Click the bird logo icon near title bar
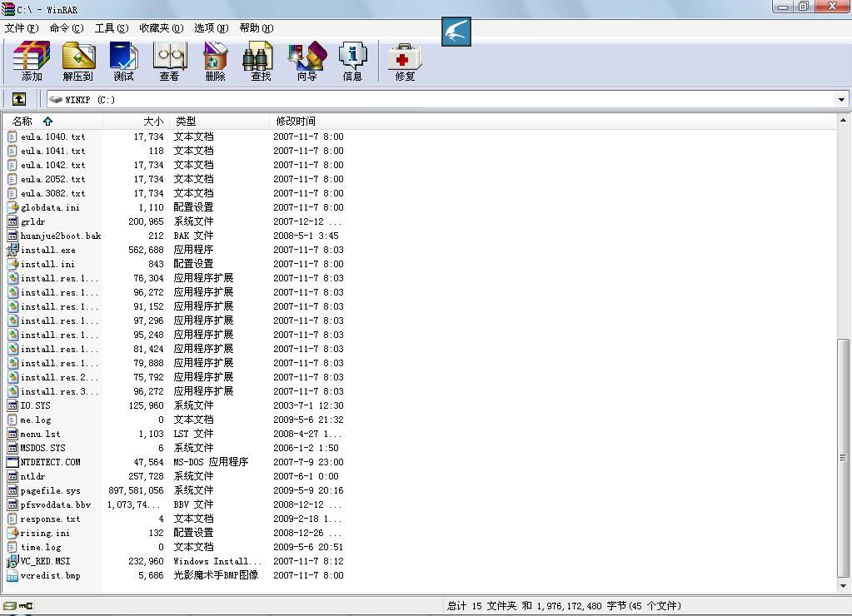 pos(456,32)
